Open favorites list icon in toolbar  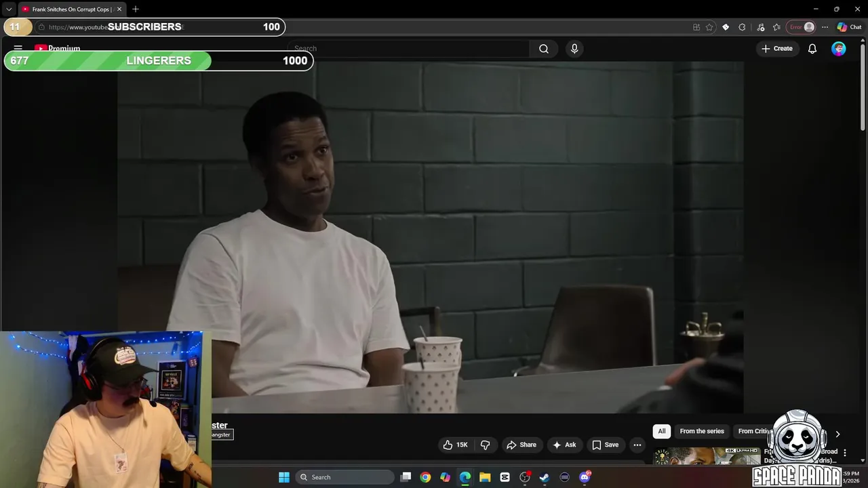pyautogui.click(x=776, y=27)
